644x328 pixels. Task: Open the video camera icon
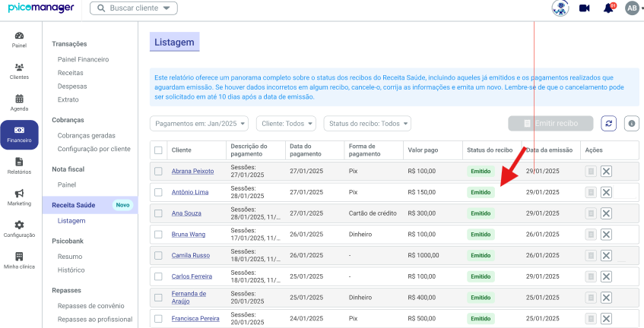point(585,8)
